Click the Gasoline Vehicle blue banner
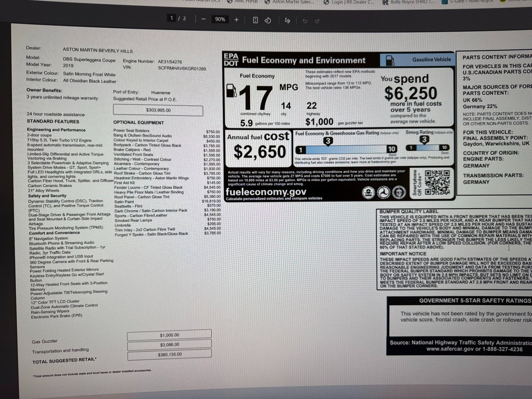This screenshot has width=532, height=399. tap(417, 60)
